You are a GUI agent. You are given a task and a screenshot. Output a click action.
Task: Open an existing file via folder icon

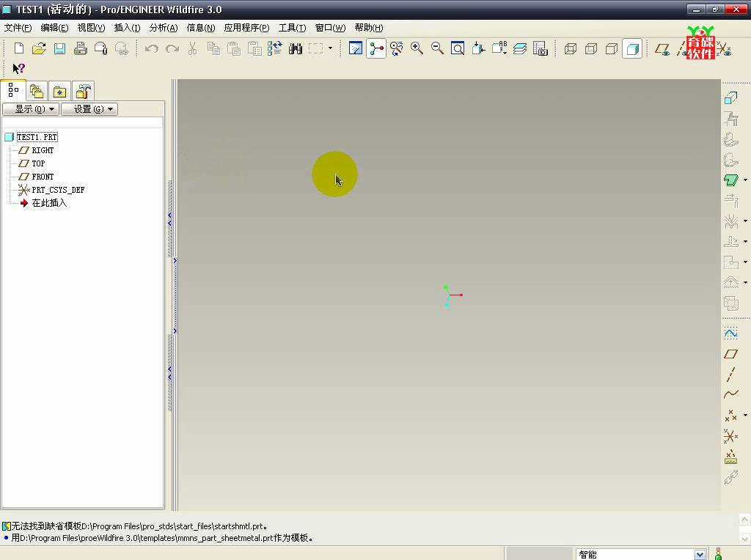pyautogui.click(x=39, y=48)
